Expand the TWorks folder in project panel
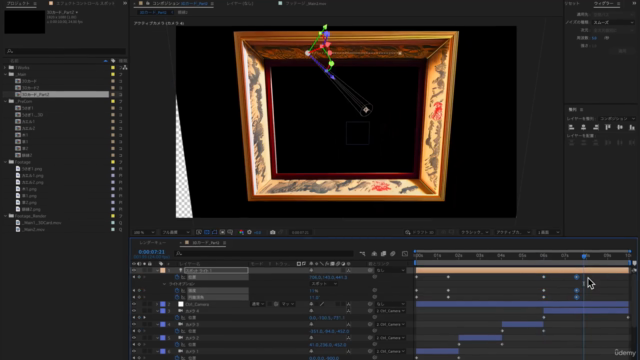 [x=5, y=68]
